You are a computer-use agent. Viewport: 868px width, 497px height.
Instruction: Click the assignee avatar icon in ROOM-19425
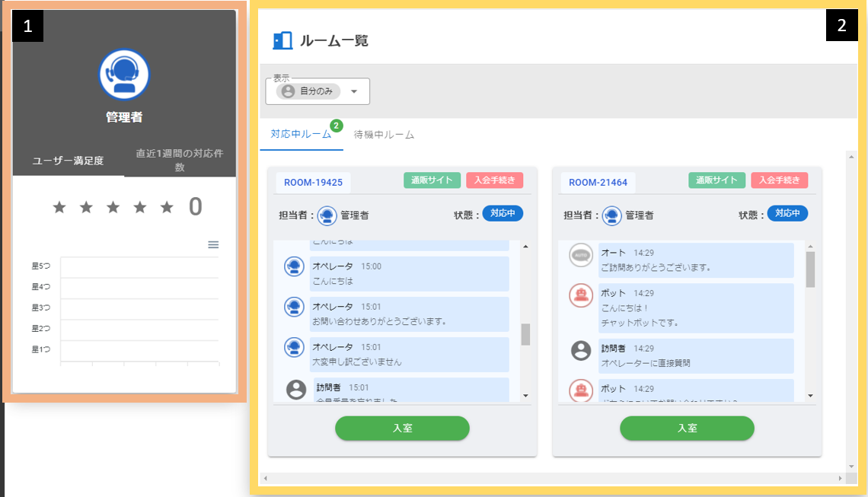327,215
